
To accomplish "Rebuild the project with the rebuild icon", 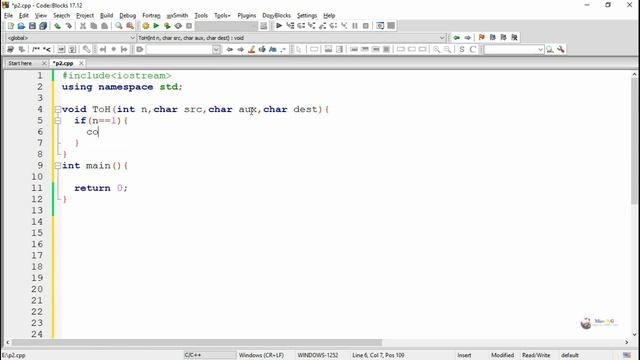I will tap(178, 26).
